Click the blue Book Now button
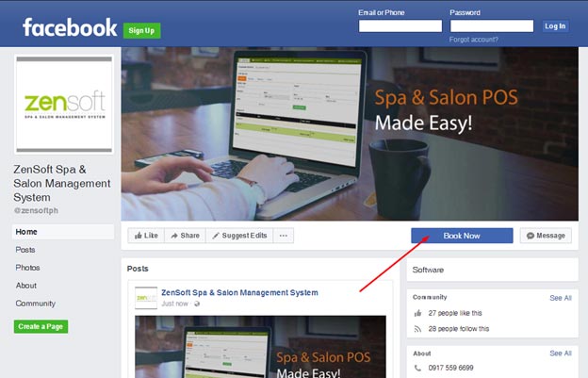 tap(462, 236)
